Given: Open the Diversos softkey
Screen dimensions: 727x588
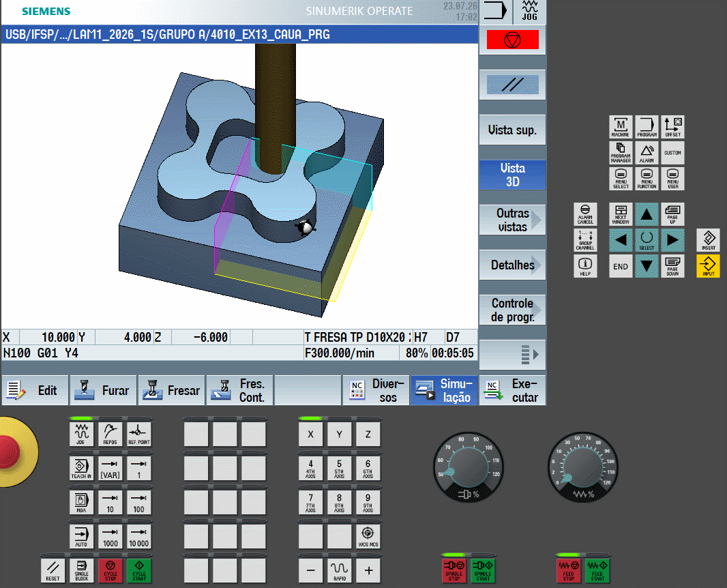Looking at the screenshot, I should tap(376, 390).
